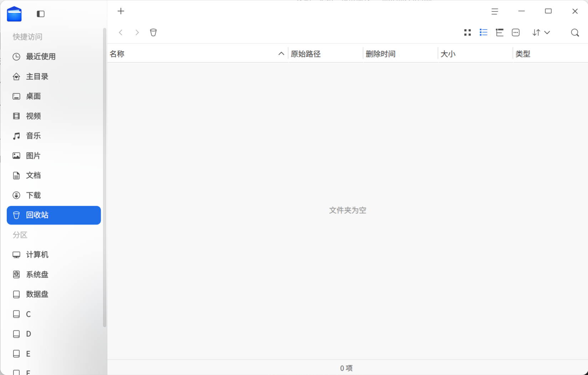The image size is (588, 375).
Task: Go forward with right arrow
Action: (x=137, y=32)
